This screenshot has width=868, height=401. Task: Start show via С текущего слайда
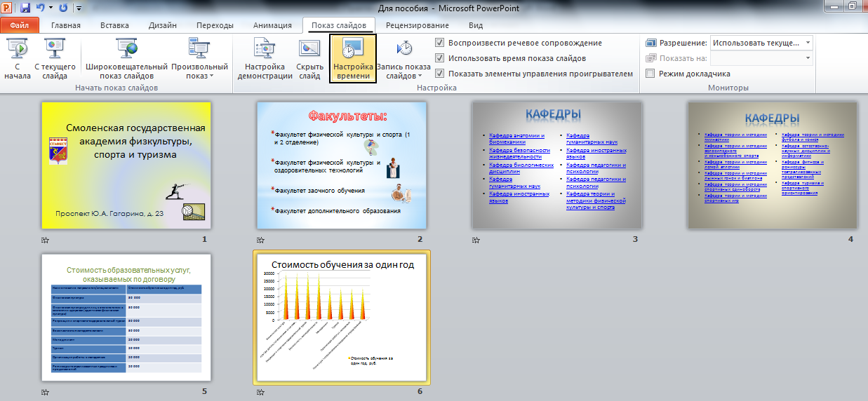[x=55, y=60]
